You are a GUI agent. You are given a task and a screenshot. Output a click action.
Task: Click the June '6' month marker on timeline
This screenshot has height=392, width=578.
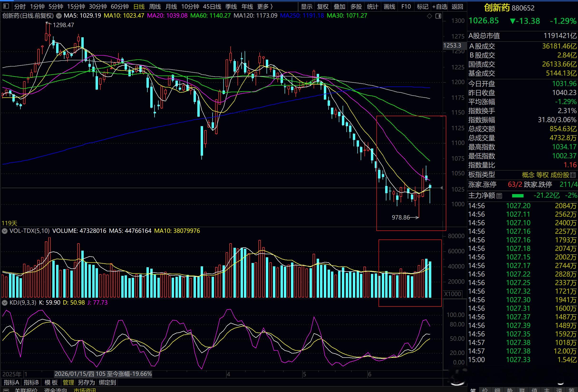click(369, 374)
